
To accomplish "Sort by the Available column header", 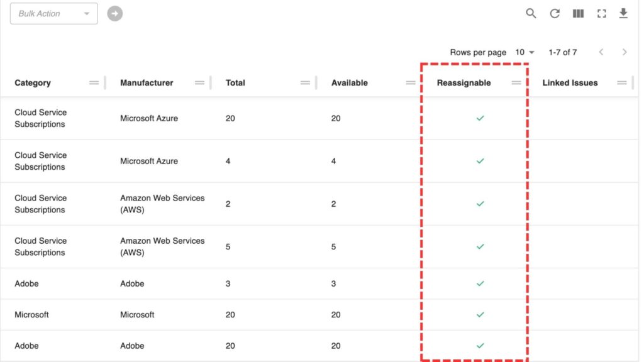I will tap(349, 82).
